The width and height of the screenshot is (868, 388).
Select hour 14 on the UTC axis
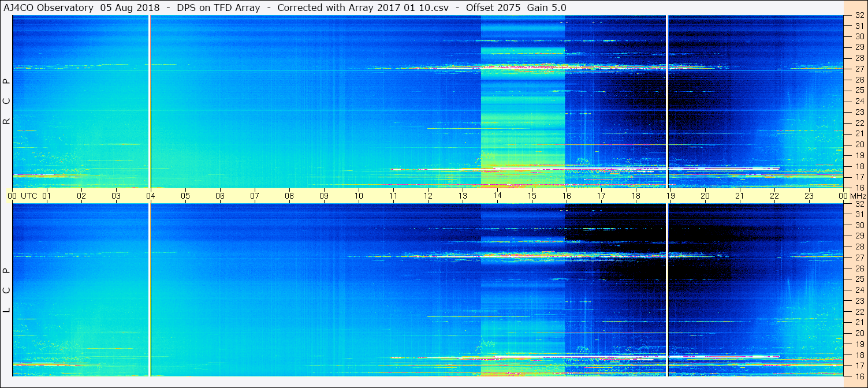[497, 196]
